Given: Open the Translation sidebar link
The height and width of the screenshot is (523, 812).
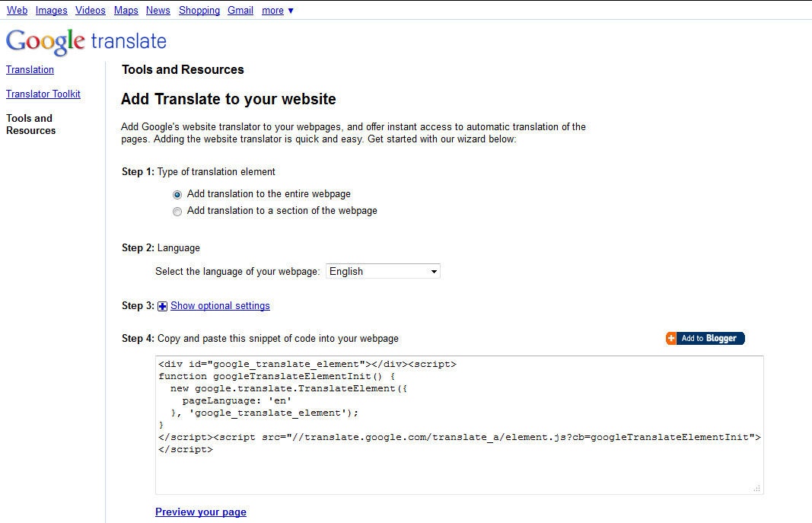Looking at the screenshot, I should [30, 70].
